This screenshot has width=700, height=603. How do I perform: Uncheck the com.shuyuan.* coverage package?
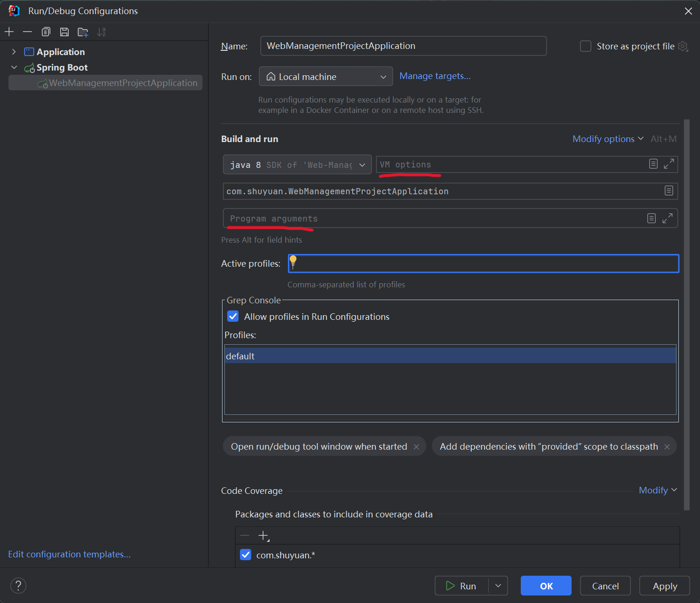click(246, 555)
